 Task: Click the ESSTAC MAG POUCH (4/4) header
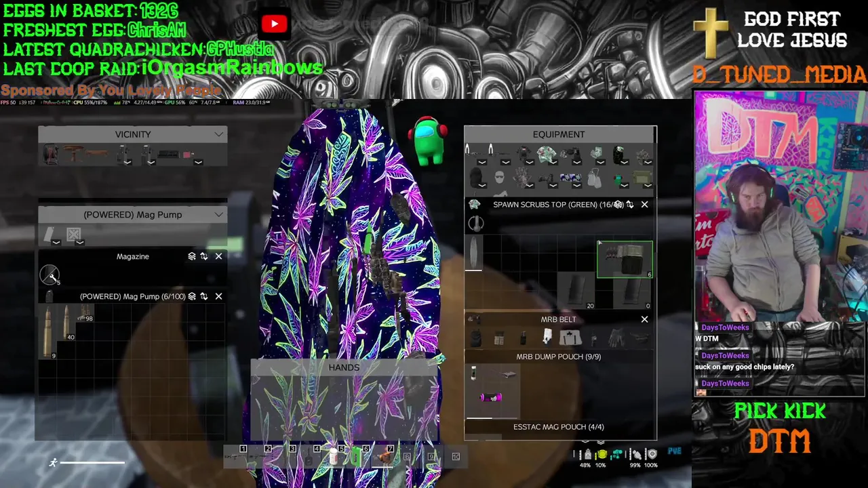click(x=559, y=427)
